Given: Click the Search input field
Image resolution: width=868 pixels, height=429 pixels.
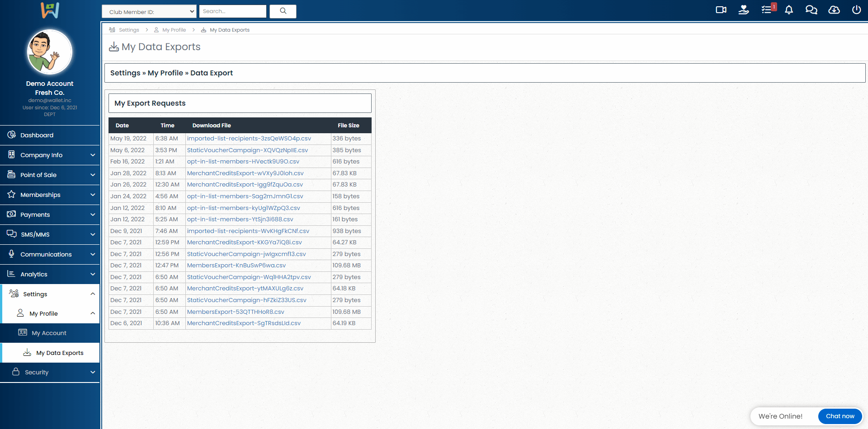Looking at the screenshot, I should pos(232,11).
